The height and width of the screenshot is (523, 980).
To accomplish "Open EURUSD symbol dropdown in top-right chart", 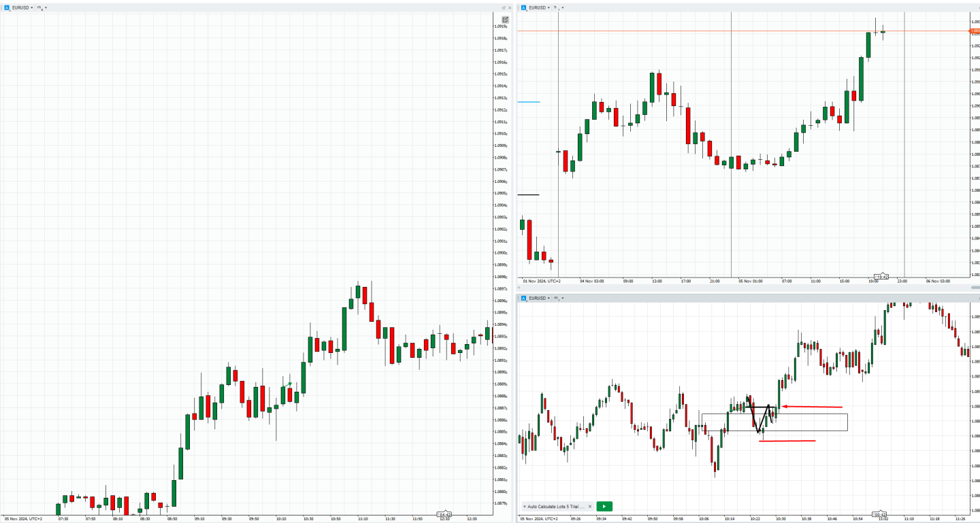I will (540, 7).
